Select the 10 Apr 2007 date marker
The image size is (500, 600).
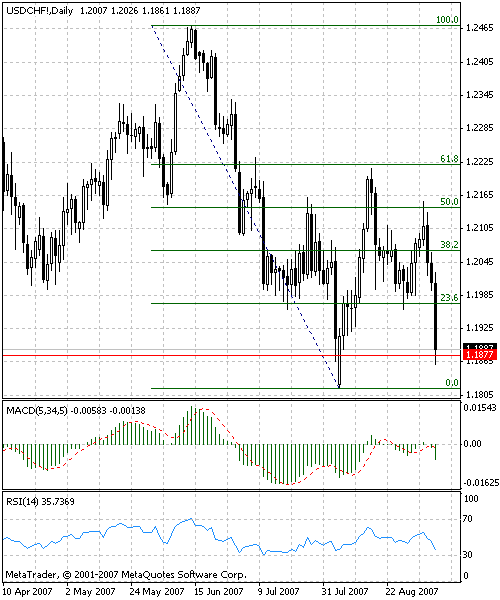(28, 592)
